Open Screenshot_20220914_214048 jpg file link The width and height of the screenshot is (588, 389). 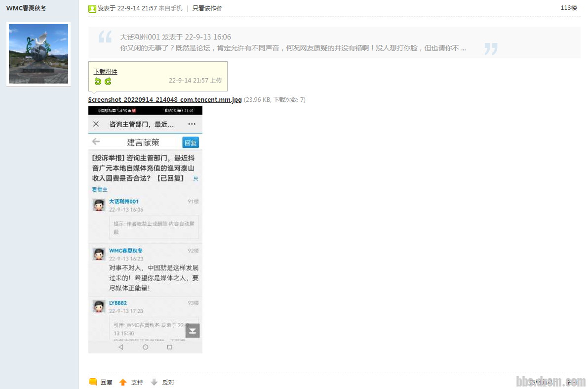coord(165,99)
